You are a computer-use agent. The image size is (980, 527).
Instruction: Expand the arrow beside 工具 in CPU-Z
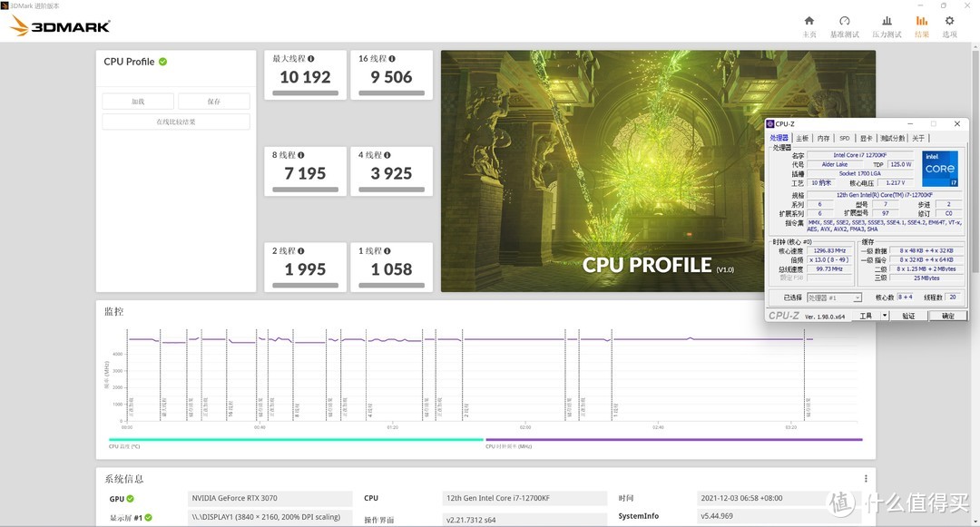pos(885,316)
